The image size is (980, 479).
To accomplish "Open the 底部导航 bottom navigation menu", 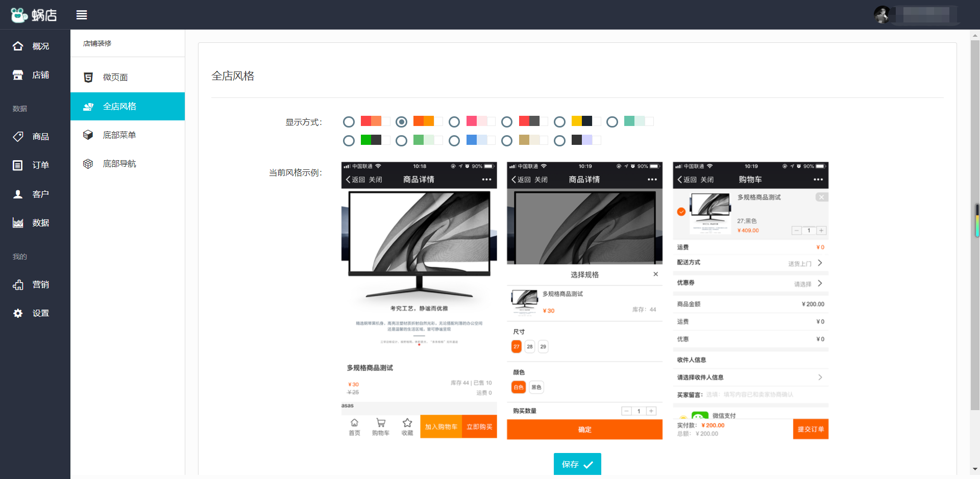I will 119,163.
